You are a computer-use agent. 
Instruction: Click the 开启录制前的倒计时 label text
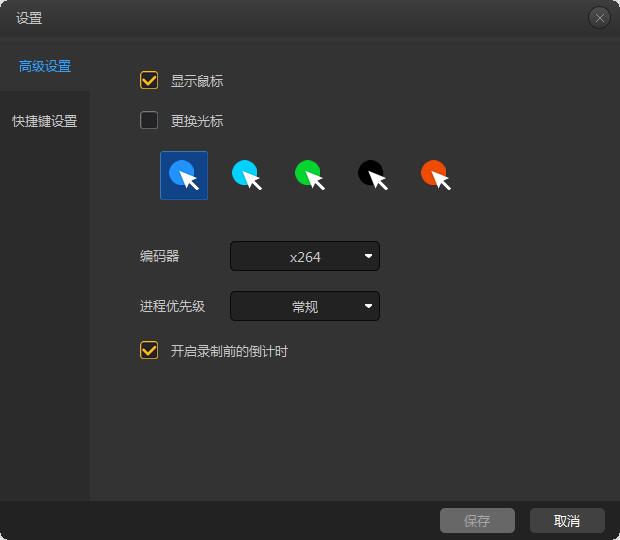[x=229, y=351]
